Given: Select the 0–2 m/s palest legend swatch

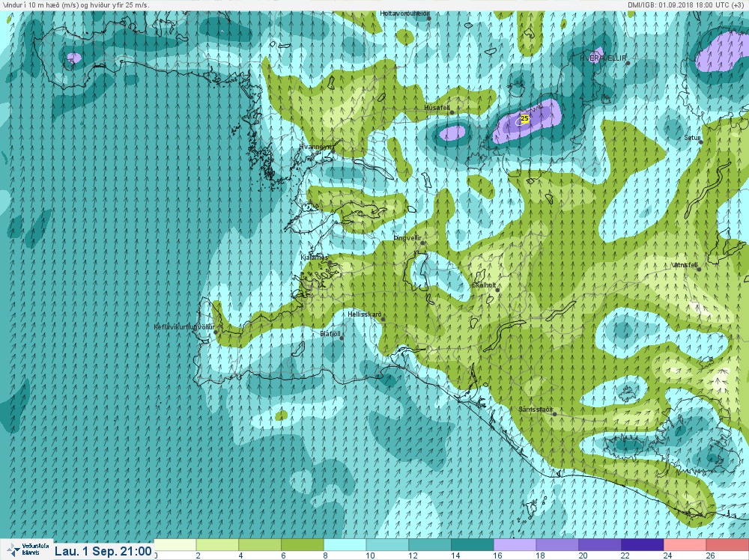Looking at the screenshot, I should [175, 545].
